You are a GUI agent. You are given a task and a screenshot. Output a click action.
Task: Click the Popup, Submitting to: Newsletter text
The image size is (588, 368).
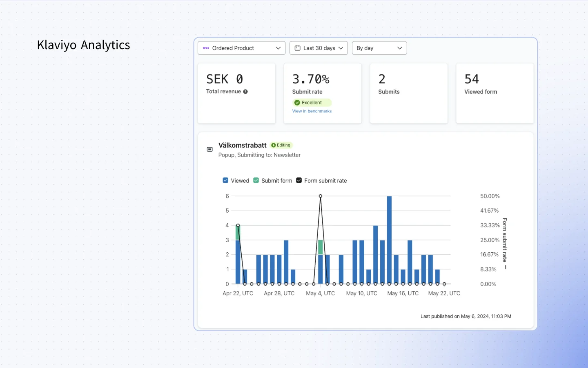point(259,155)
